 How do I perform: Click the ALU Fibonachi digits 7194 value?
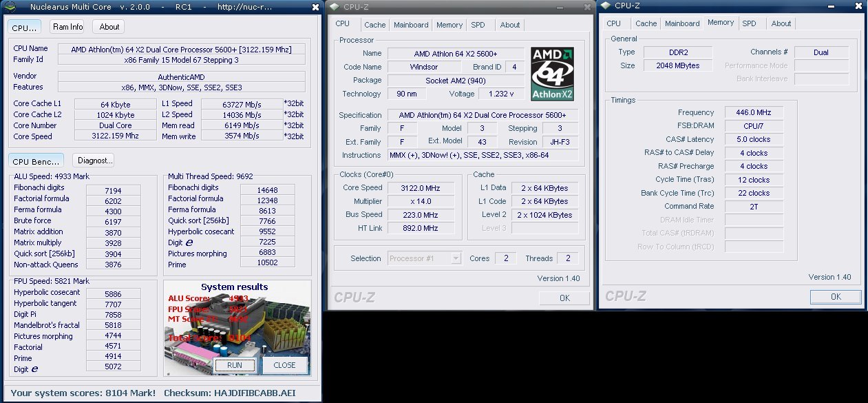[x=114, y=191]
